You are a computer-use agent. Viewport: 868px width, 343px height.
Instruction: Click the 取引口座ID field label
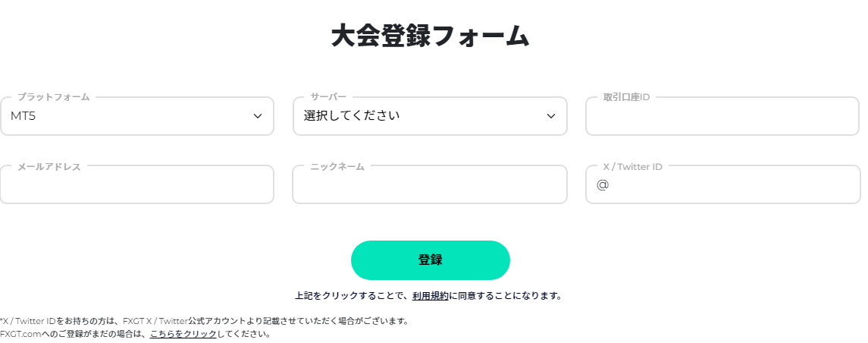626,97
